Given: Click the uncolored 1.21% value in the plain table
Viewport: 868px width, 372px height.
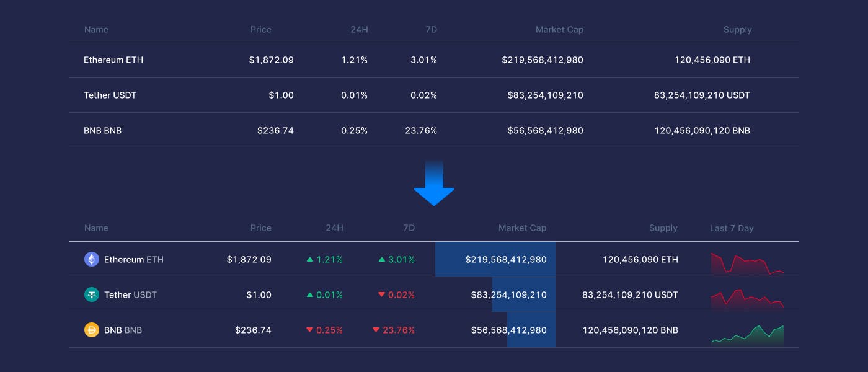Looking at the screenshot, I should coord(355,60).
